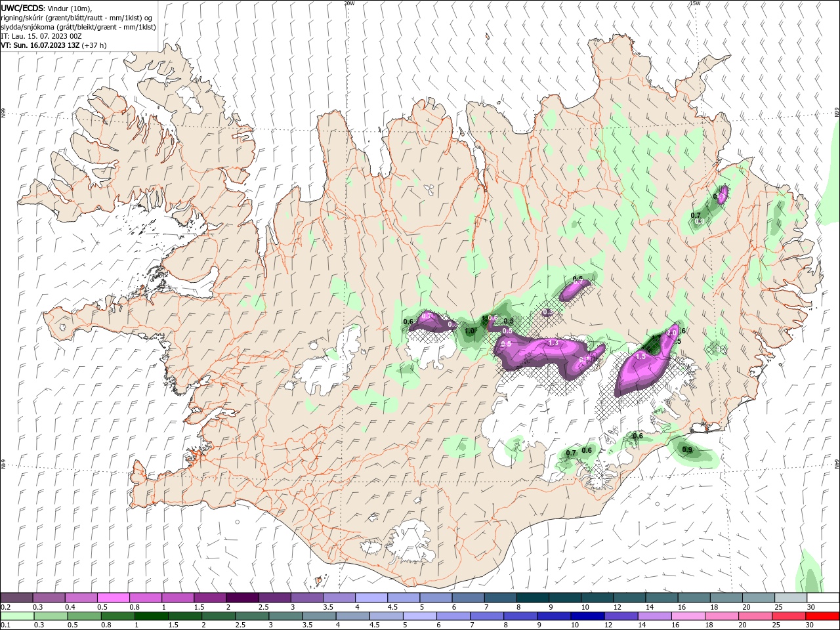This screenshot has height=630, width=840.
Task: Pick the navy blue 10–12 swatch, lower bar
Action: point(587,616)
